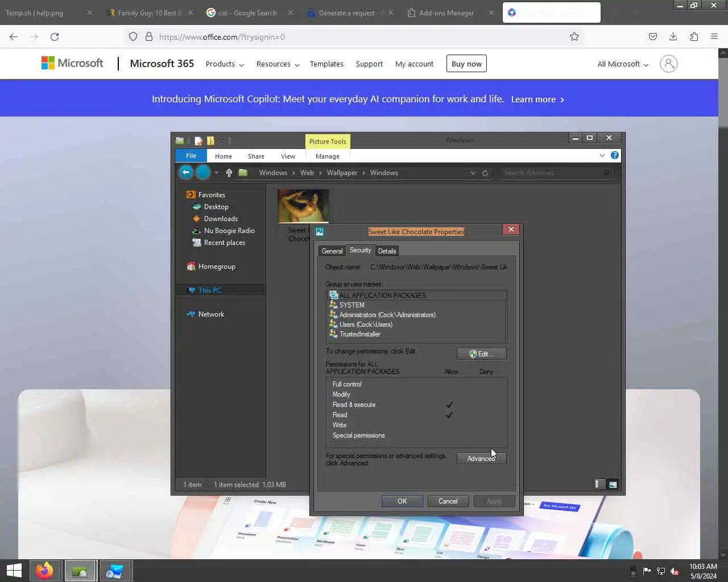Image resolution: width=728 pixels, height=582 pixels.
Task: Click the picture viewer taskbar icon
Action: pos(80,571)
